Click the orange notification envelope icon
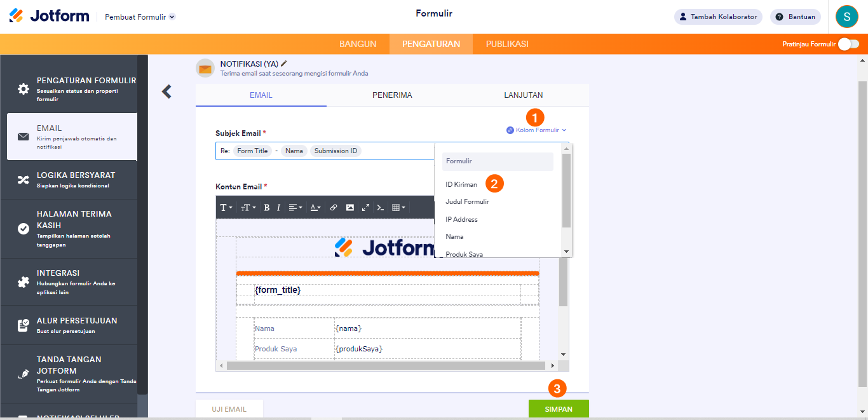 tap(205, 68)
